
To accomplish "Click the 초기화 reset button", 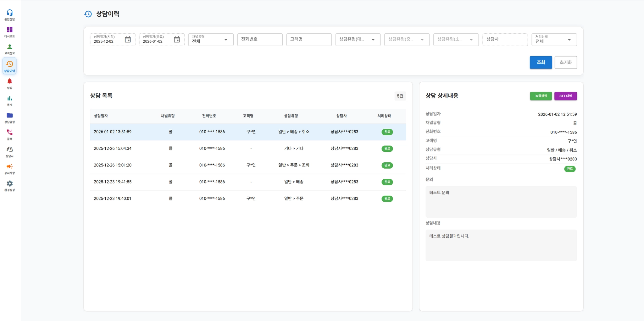I will [x=565, y=62].
